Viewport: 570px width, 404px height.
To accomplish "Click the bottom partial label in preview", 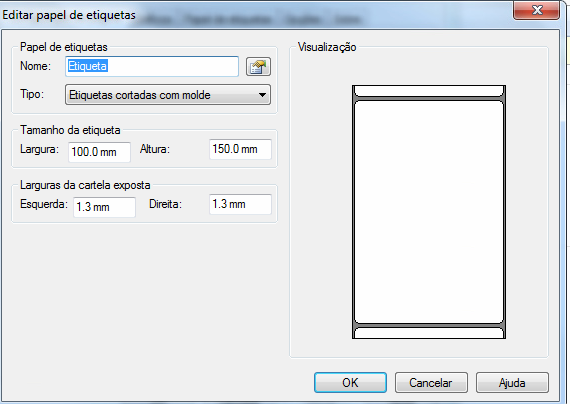I will [429, 333].
